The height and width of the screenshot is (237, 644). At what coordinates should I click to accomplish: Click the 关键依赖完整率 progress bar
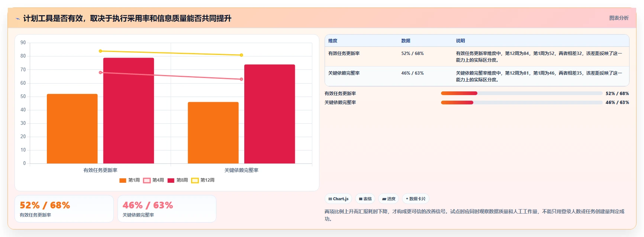522,103
